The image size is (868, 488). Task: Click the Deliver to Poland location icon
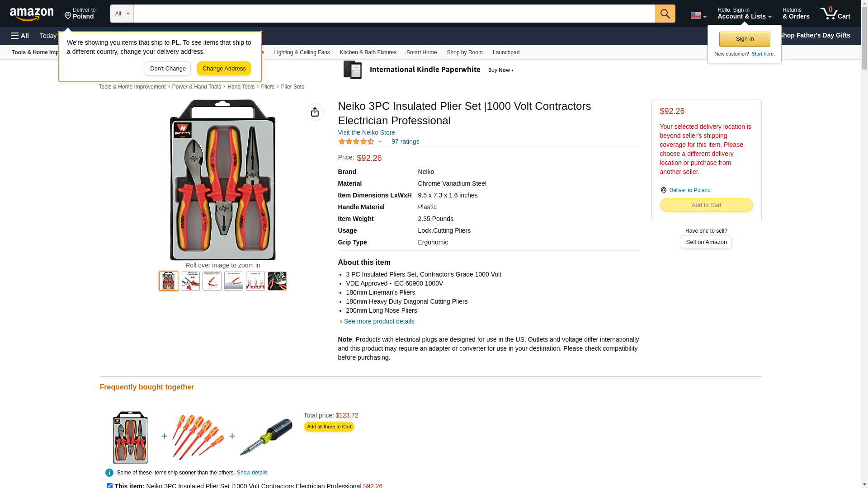pyautogui.click(x=663, y=190)
